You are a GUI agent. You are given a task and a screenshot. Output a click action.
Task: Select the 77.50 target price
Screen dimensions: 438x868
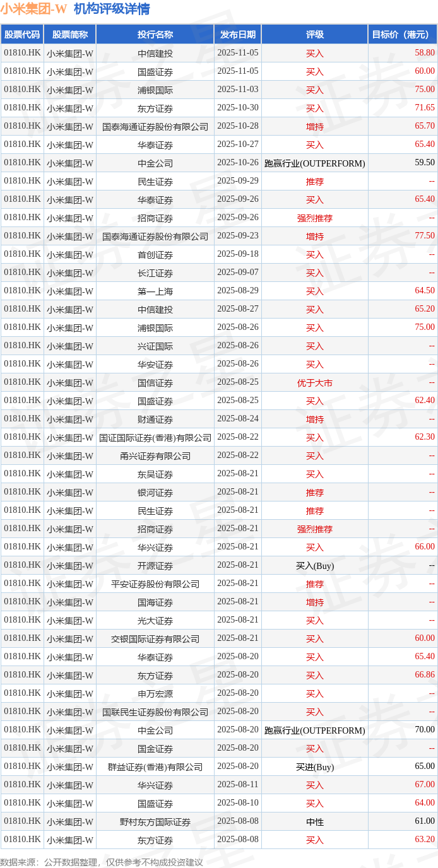point(425,236)
